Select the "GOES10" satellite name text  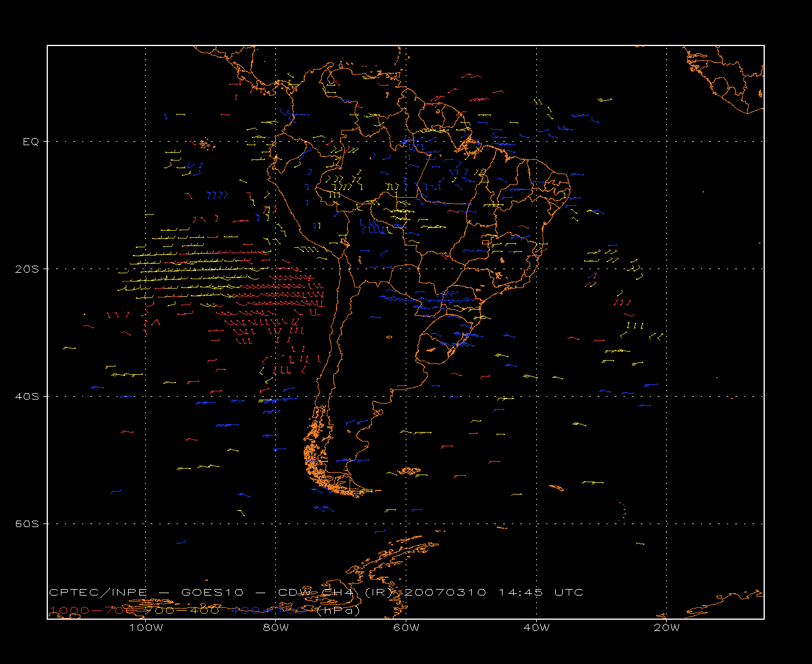pyautogui.click(x=213, y=592)
